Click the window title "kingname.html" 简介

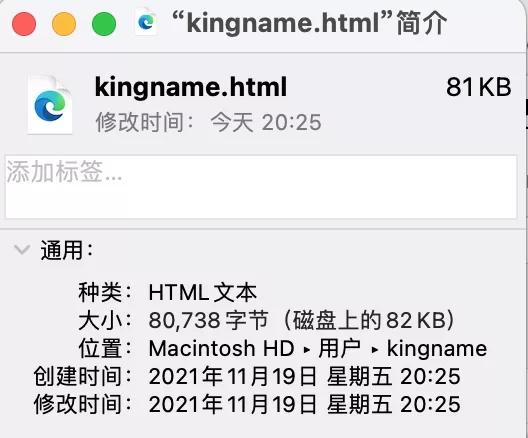point(309,23)
